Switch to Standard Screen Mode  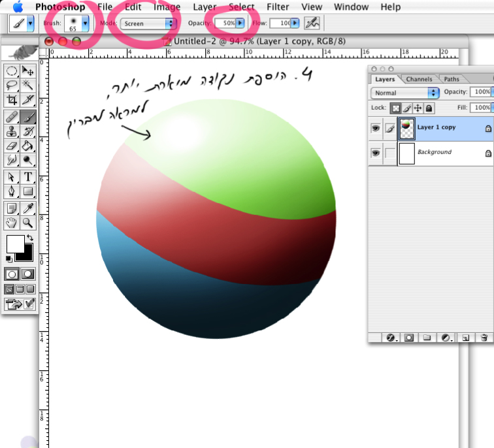point(9,289)
